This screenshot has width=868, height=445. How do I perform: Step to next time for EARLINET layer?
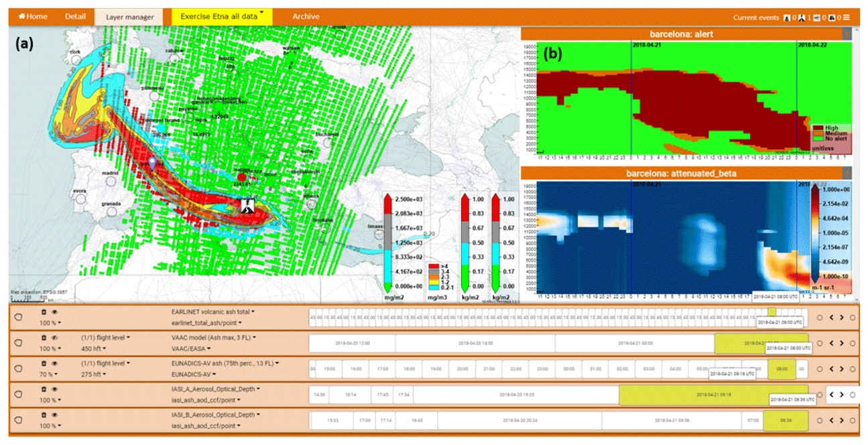pos(841,317)
